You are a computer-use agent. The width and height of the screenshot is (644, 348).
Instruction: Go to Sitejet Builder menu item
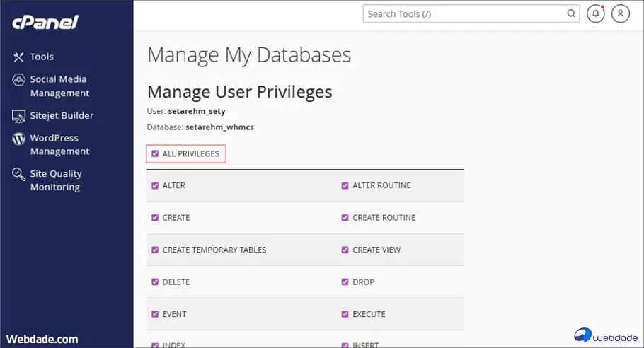pyautogui.click(x=62, y=115)
